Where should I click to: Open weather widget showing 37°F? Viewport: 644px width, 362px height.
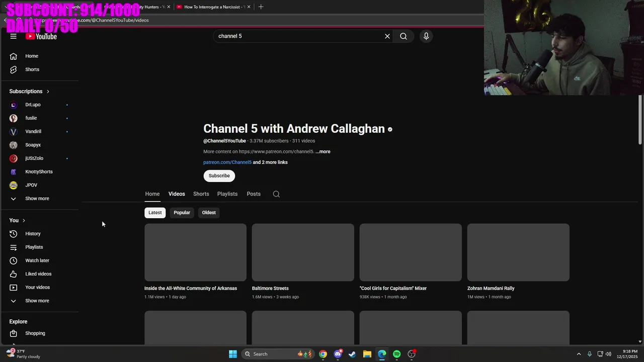[24, 354]
